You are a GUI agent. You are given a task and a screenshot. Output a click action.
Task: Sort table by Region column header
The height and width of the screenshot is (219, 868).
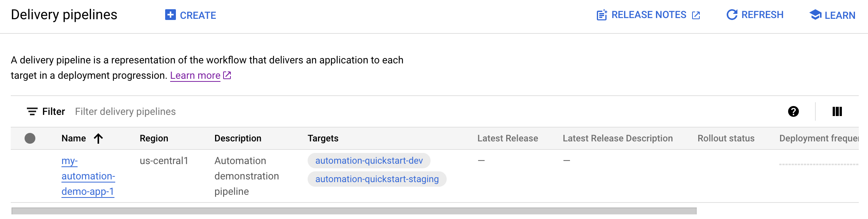pos(154,138)
